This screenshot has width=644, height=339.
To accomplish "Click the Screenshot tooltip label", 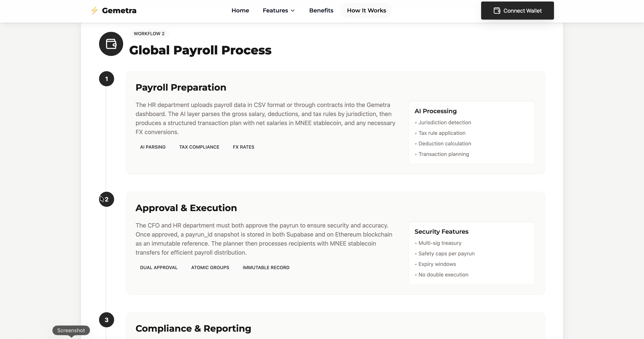I will click(71, 330).
